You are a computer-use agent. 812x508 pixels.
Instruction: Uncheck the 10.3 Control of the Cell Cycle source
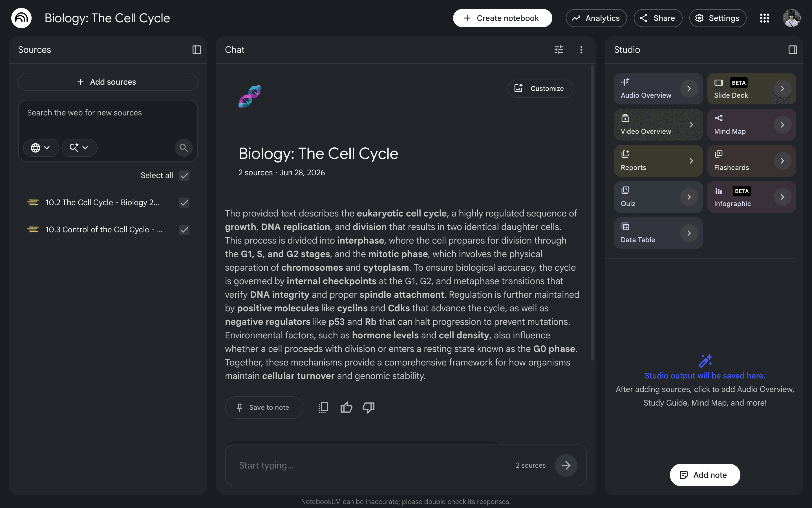click(184, 230)
